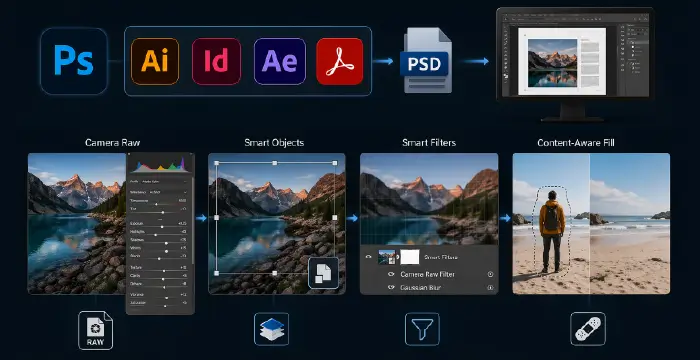Click the smart object badge on lake image

(323, 273)
